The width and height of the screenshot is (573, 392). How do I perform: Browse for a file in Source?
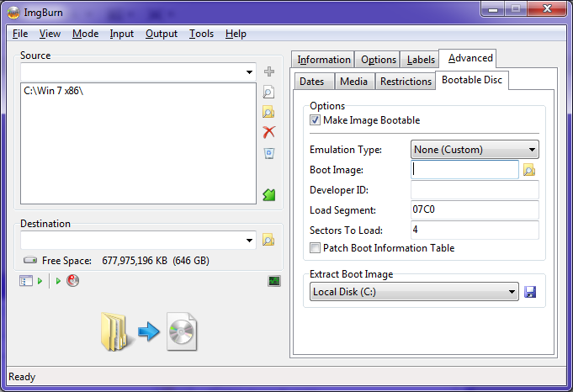268,92
